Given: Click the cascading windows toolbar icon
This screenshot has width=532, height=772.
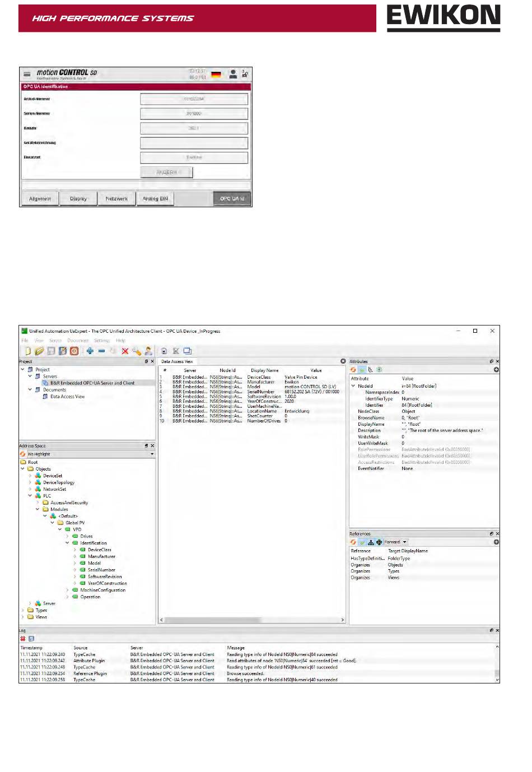Looking at the screenshot, I should pyautogui.click(x=187, y=351).
